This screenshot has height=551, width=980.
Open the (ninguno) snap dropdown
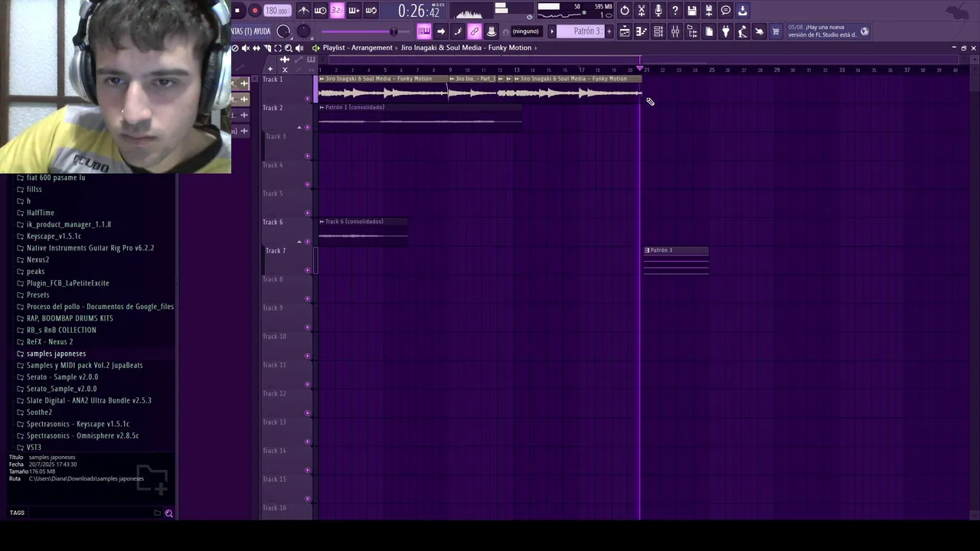pyautogui.click(x=525, y=31)
